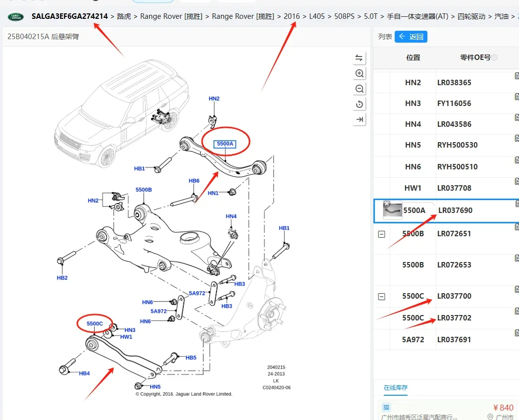The width and height of the screenshot is (519, 420).
Task: Click the 四轮驱动 breadcrumb link
Action: pos(471,16)
